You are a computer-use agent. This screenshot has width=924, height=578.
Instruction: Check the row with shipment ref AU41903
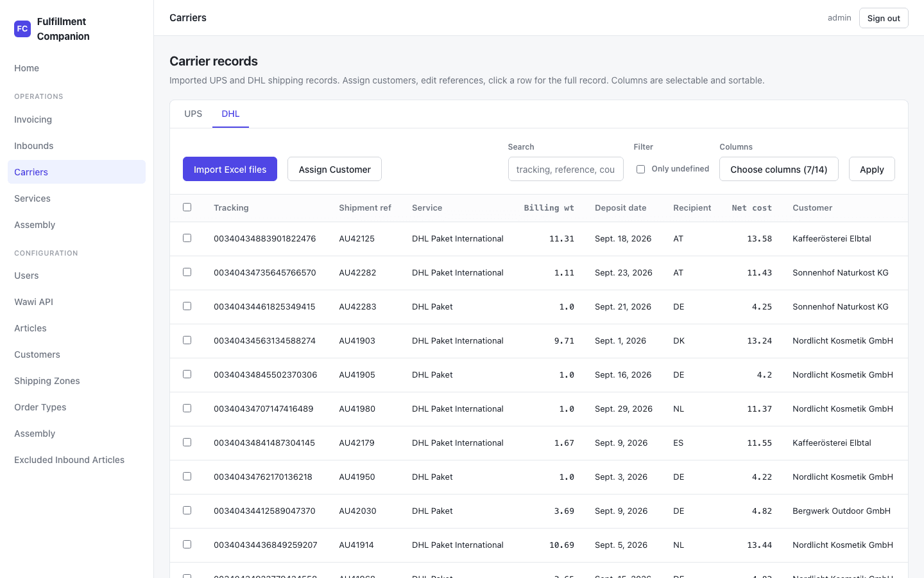(x=187, y=340)
